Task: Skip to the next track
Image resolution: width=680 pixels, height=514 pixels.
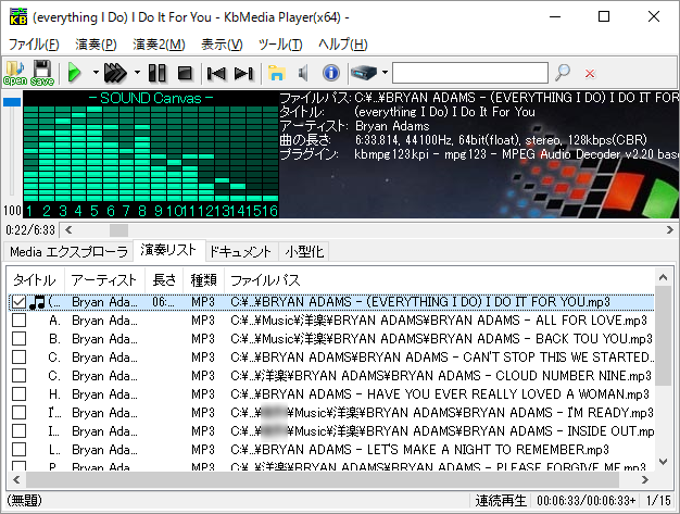Action: (244, 73)
